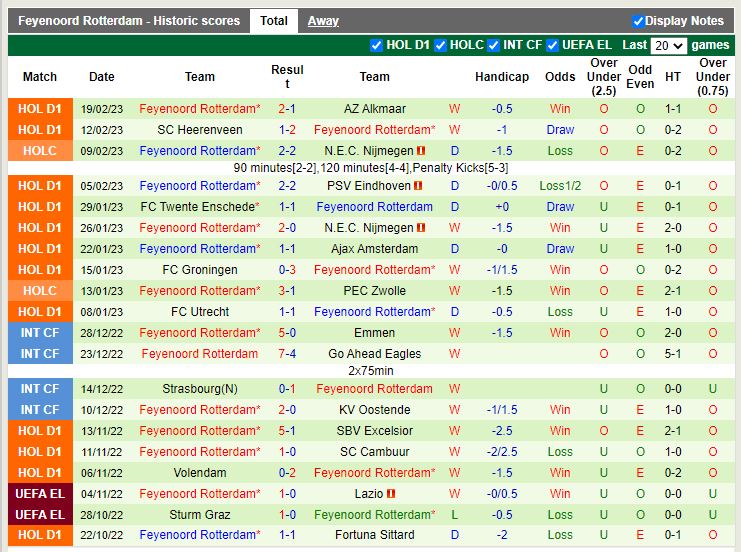The height and width of the screenshot is (552, 741).
Task: Open the Last 20 games dropdown
Action: click(668, 46)
